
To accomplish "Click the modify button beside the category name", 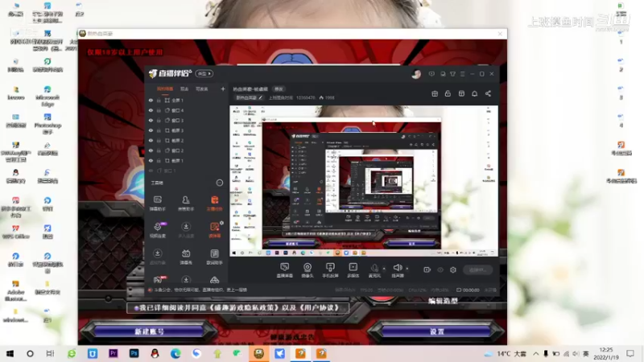I will tap(279, 89).
